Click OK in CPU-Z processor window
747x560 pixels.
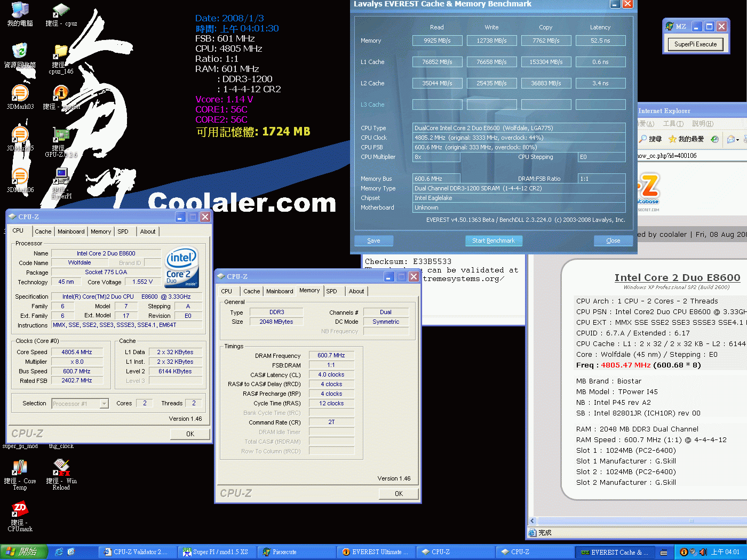pos(190,434)
